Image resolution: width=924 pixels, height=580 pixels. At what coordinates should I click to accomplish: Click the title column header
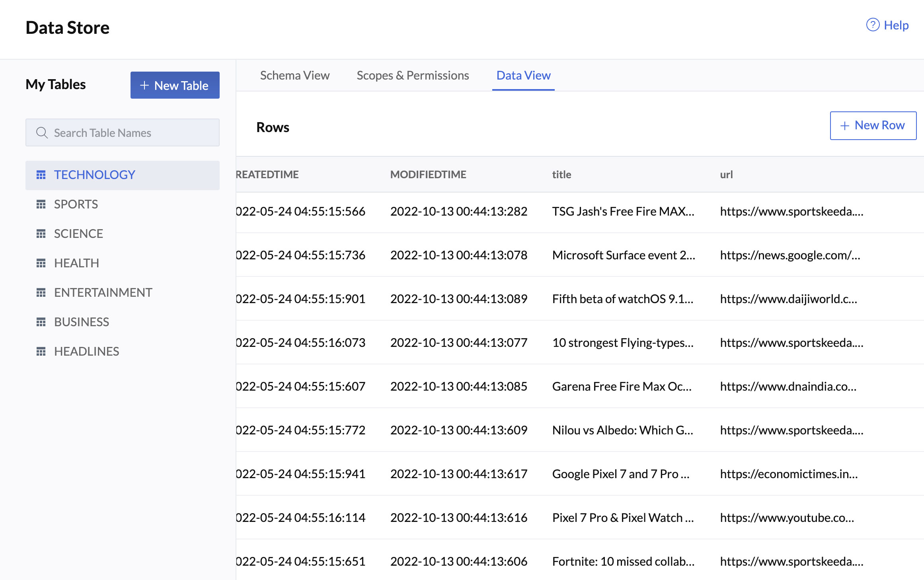pyautogui.click(x=562, y=174)
